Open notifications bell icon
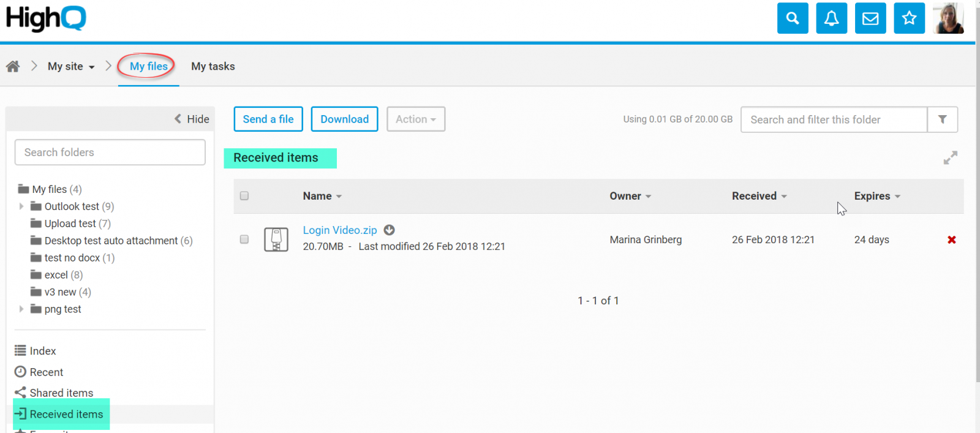980x433 pixels. (831, 18)
